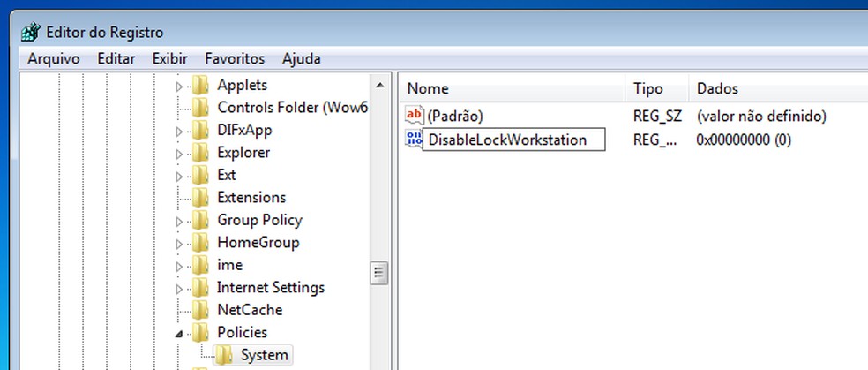Select the Applets folder icon

click(x=201, y=86)
